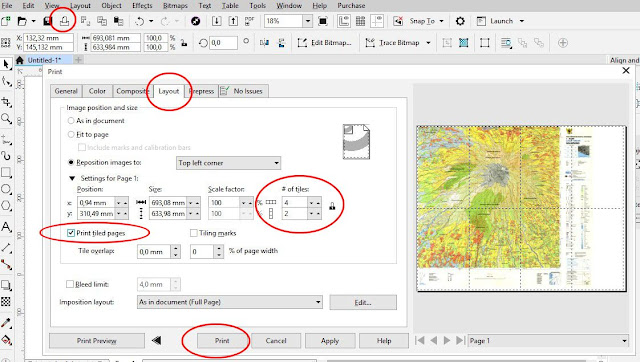640x362 pixels.
Task: Enable the 'Tiling marks' checkbox
Action: [x=194, y=233]
